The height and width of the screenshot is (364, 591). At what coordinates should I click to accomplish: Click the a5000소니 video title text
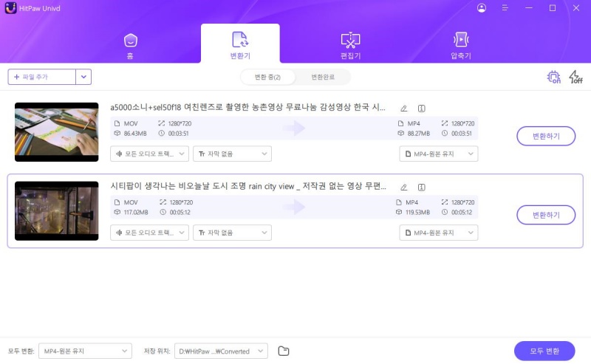[247, 107]
